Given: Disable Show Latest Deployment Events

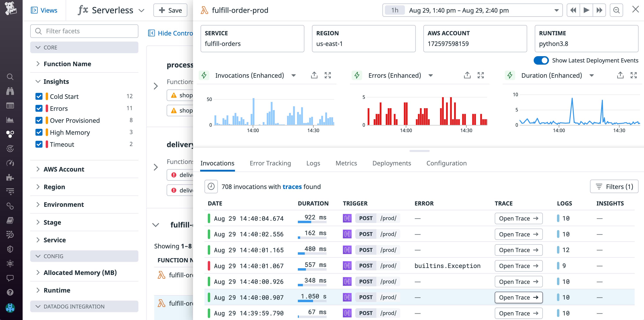Looking at the screenshot, I should 541,60.
